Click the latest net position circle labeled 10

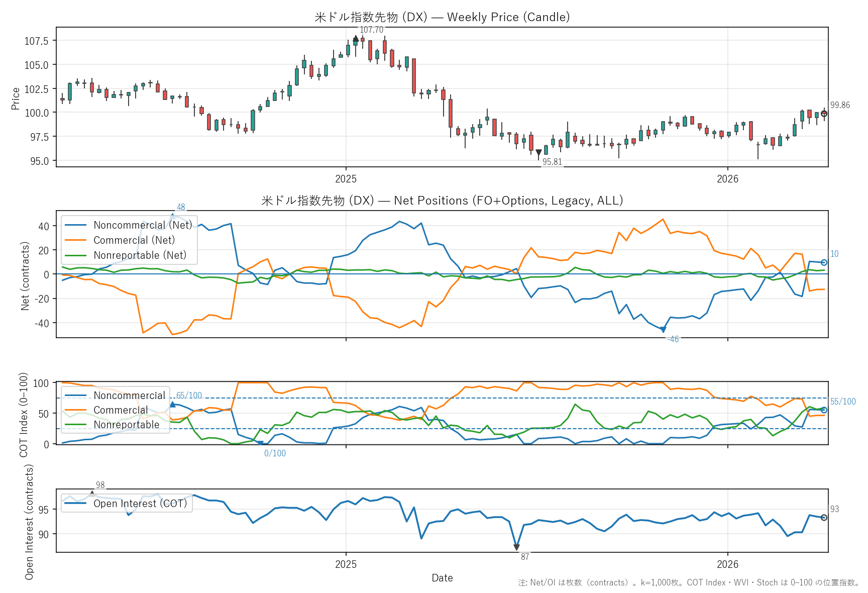pyautogui.click(x=824, y=262)
